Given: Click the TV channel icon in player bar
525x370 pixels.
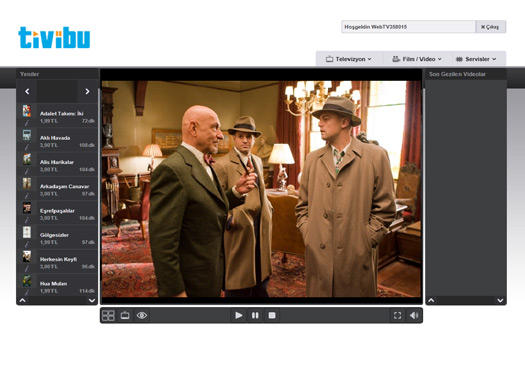Looking at the screenshot, I should tap(125, 315).
